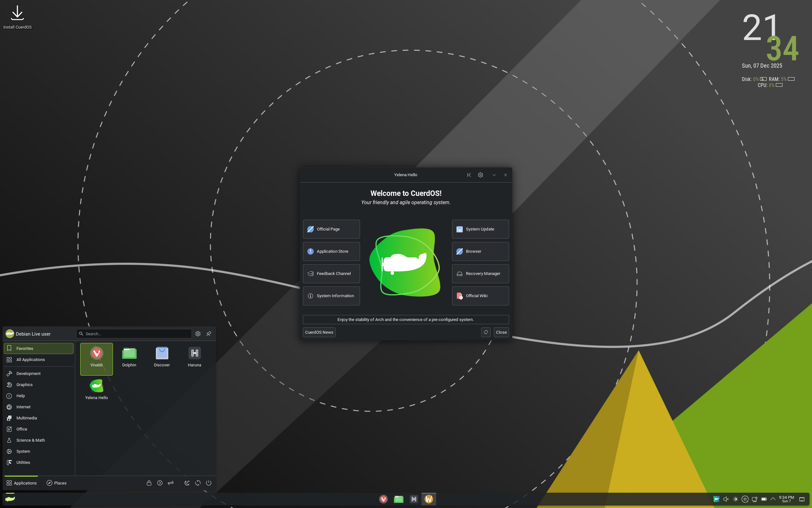
Task: Click the launcher Search field
Action: pyautogui.click(x=134, y=334)
